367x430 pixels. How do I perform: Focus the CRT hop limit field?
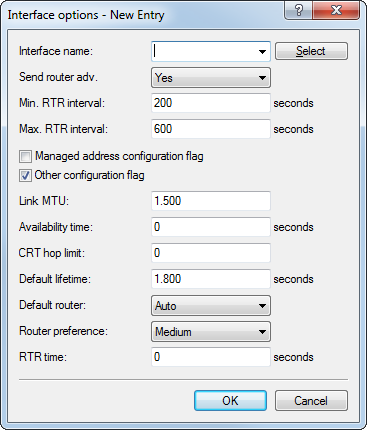click(211, 253)
